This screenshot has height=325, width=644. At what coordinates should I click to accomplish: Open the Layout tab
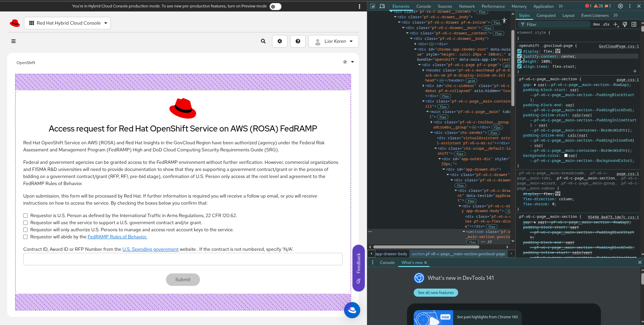[x=568, y=16]
